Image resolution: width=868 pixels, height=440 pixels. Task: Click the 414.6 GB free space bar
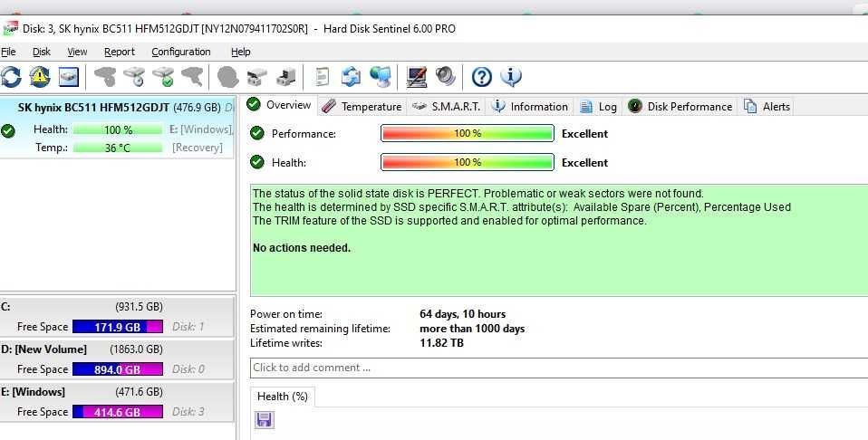click(118, 412)
